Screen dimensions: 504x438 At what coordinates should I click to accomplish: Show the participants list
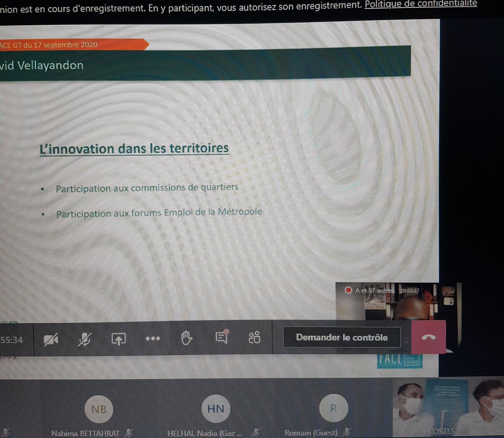point(254,337)
